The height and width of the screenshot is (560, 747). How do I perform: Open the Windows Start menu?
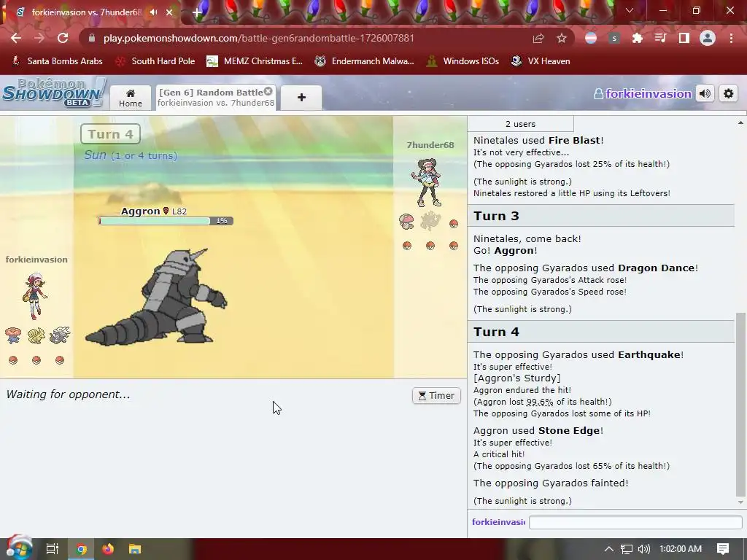coord(19,548)
